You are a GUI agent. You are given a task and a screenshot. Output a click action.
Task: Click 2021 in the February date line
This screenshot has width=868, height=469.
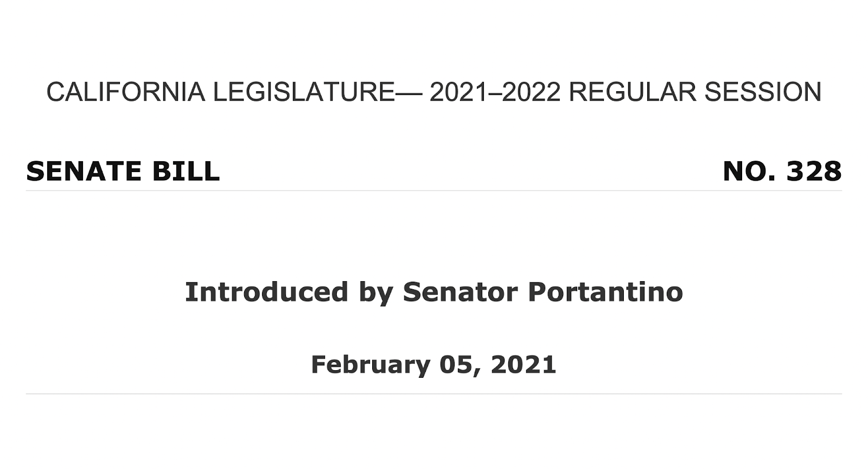[524, 364]
